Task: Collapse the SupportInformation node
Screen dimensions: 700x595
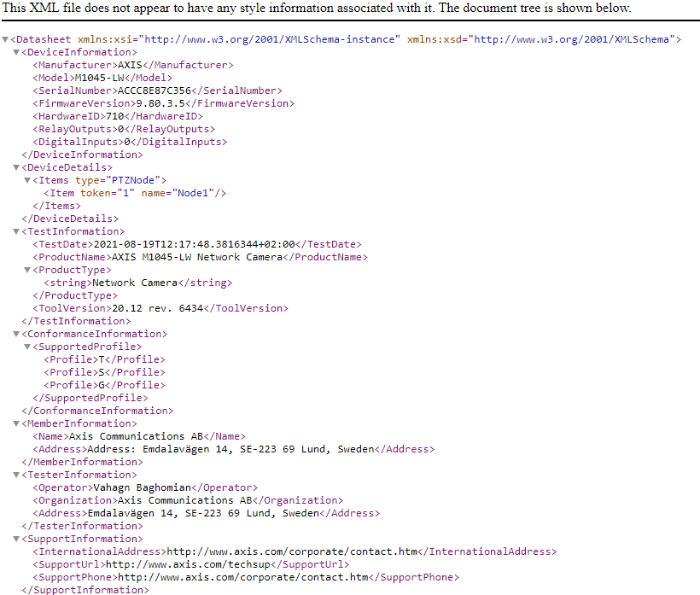Action: [16, 540]
